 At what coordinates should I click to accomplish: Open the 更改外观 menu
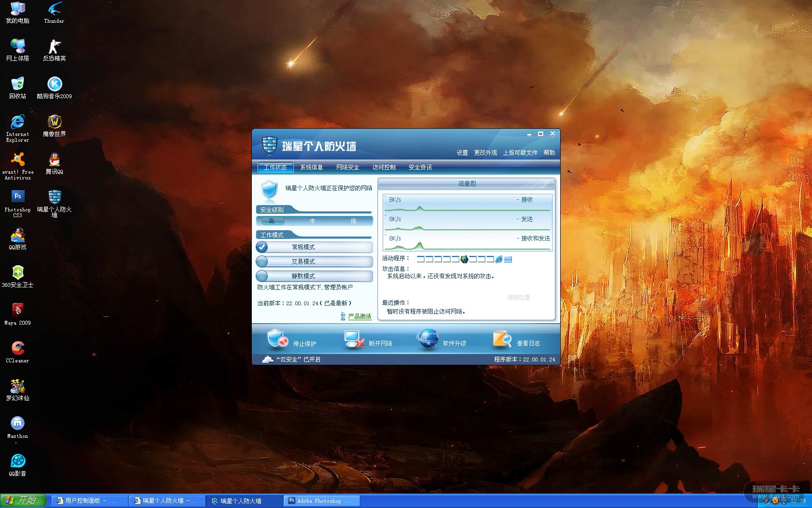click(x=485, y=153)
